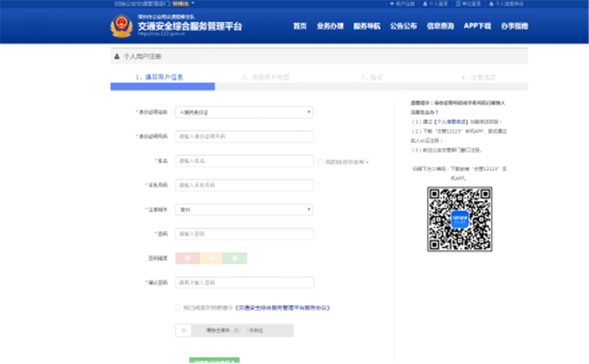
Task: Open the 业务办理 navigation menu
Action: [x=330, y=26]
